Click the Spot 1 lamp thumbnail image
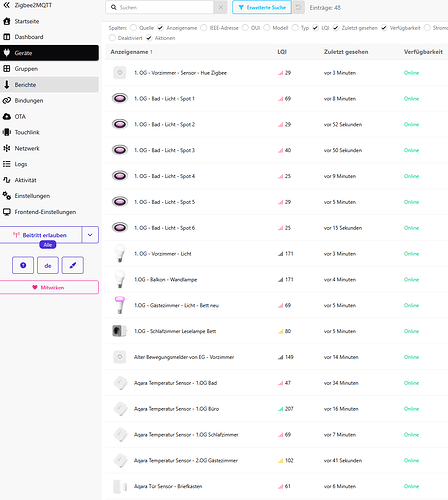Image resolution: width=448 pixels, height=500 pixels. tap(120, 98)
